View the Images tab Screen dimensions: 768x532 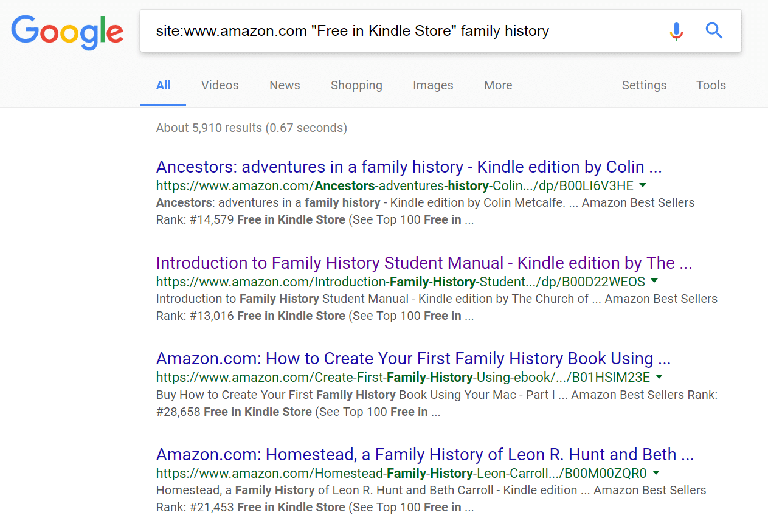click(433, 85)
